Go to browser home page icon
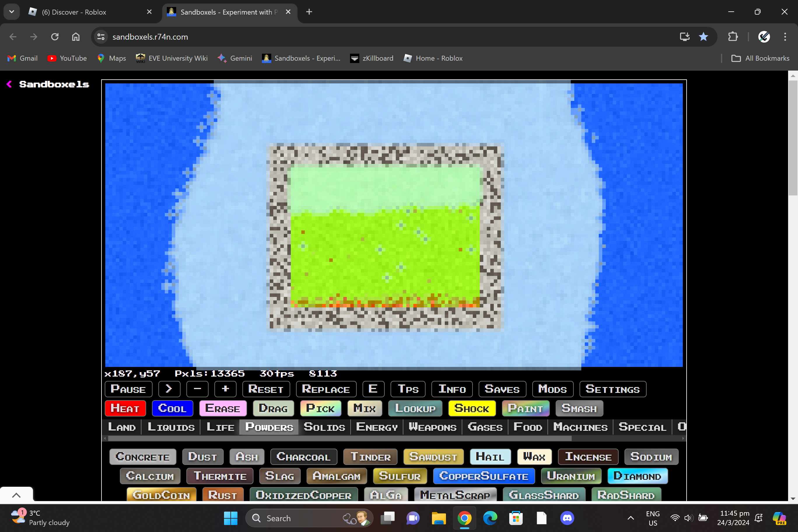Image resolution: width=798 pixels, height=532 pixels. coord(76,37)
